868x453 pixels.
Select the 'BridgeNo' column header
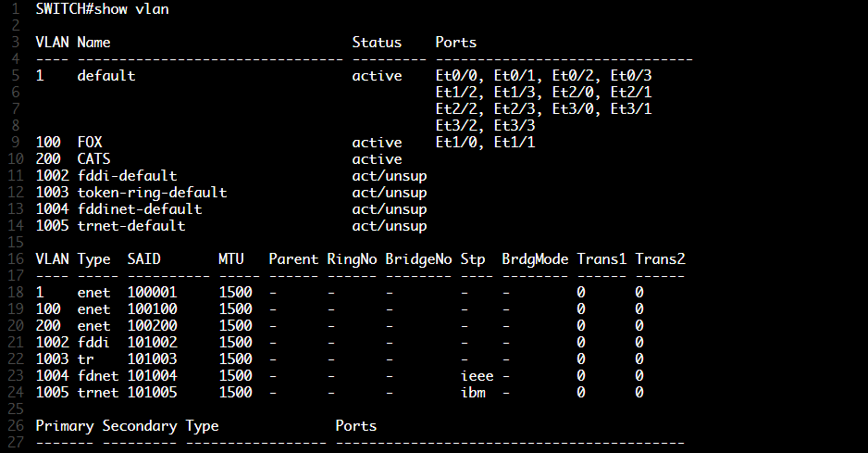pos(418,259)
